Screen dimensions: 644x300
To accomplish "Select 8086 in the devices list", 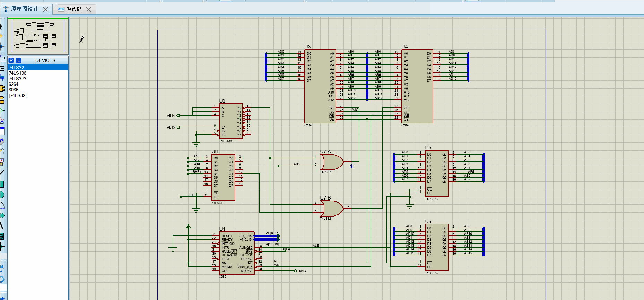I will [x=14, y=90].
